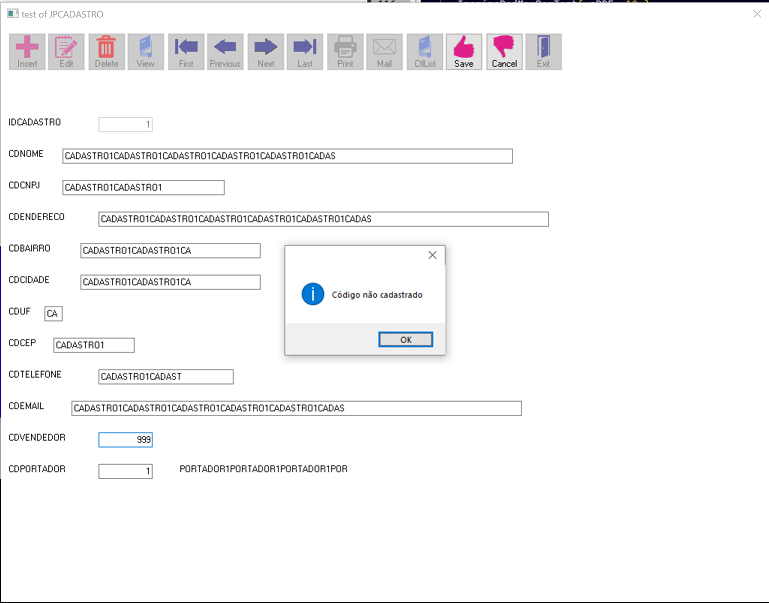The height and width of the screenshot is (603, 769).
Task: Jump to the Last record
Action: pyautogui.click(x=305, y=51)
